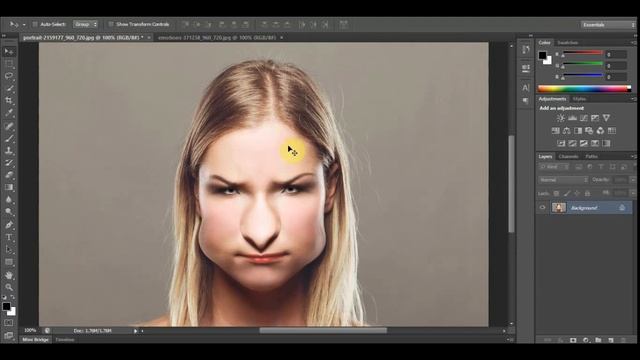Image resolution: width=640 pixels, height=360 pixels.
Task: Add a Hue/Saturation adjustment
Action: pyautogui.click(x=556, y=131)
